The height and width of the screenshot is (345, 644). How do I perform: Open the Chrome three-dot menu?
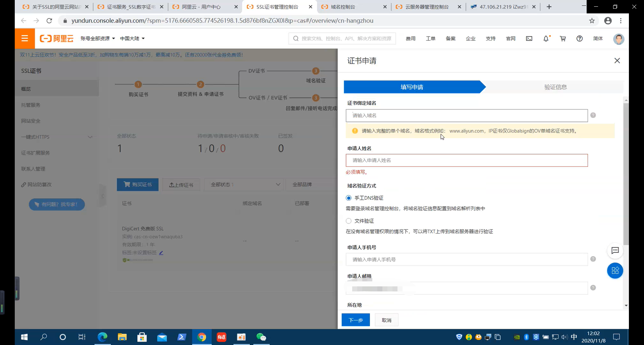pyautogui.click(x=621, y=21)
